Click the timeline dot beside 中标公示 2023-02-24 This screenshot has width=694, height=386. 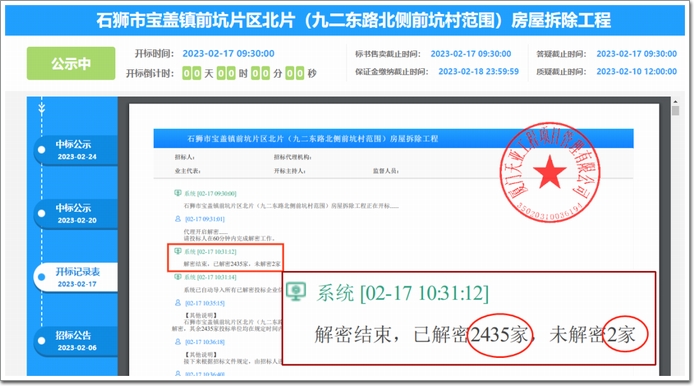(x=42, y=150)
